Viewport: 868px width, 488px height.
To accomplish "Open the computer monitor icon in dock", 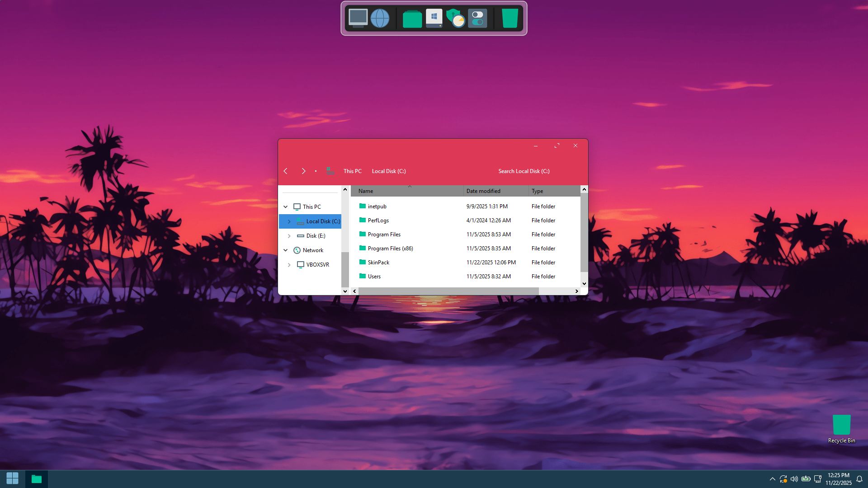I will [358, 18].
